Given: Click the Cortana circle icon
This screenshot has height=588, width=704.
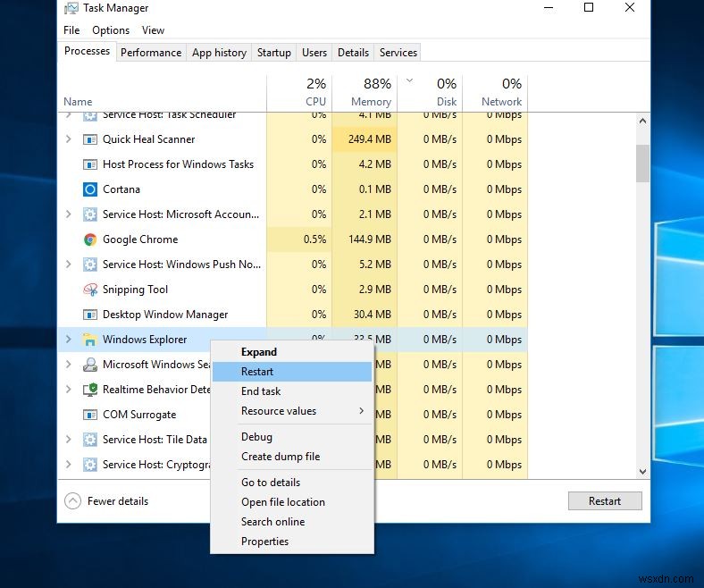Looking at the screenshot, I should [x=90, y=189].
